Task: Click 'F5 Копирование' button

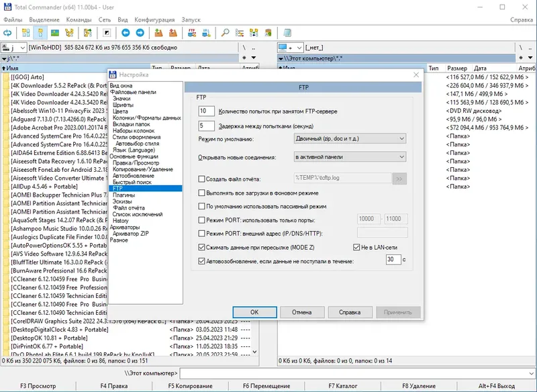Action: point(190,386)
